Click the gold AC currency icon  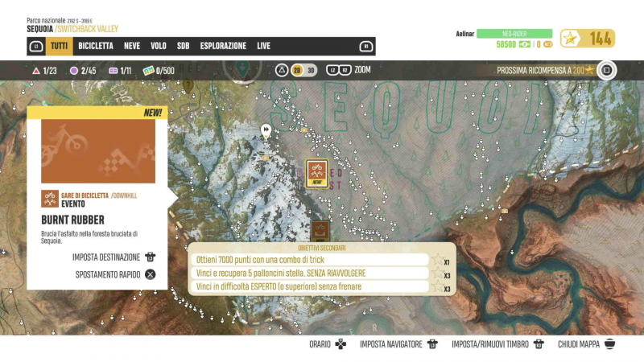(x=548, y=44)
